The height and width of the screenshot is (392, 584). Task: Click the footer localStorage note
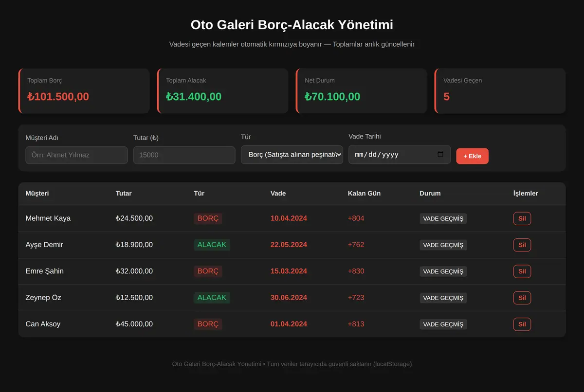tap(292, 364)
